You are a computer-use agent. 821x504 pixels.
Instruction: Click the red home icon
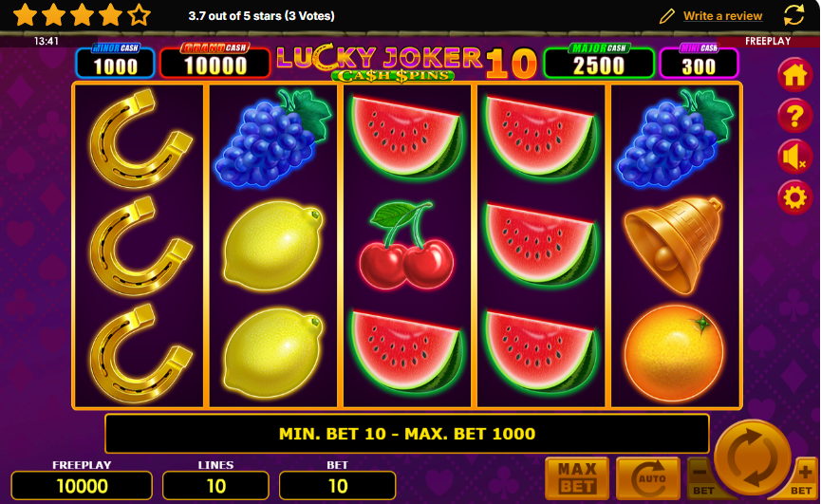click(x=794, y=75)
